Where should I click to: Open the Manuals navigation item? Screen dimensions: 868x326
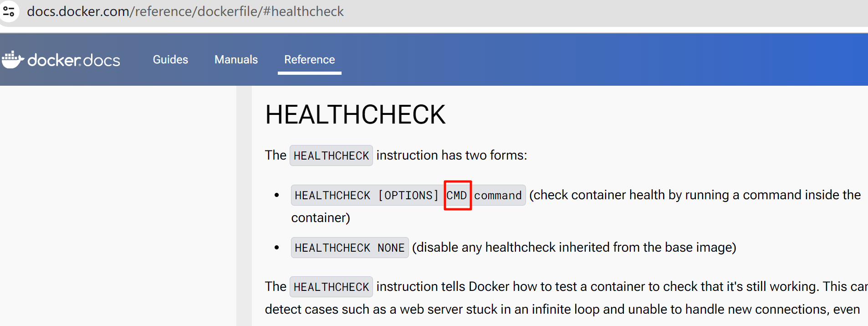(x=236, y=60)
